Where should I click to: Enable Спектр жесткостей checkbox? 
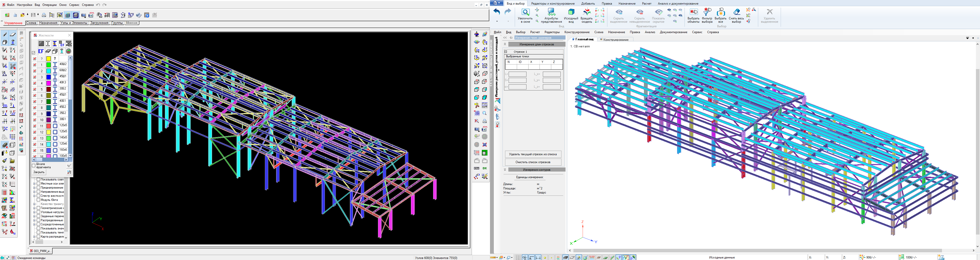39,196
